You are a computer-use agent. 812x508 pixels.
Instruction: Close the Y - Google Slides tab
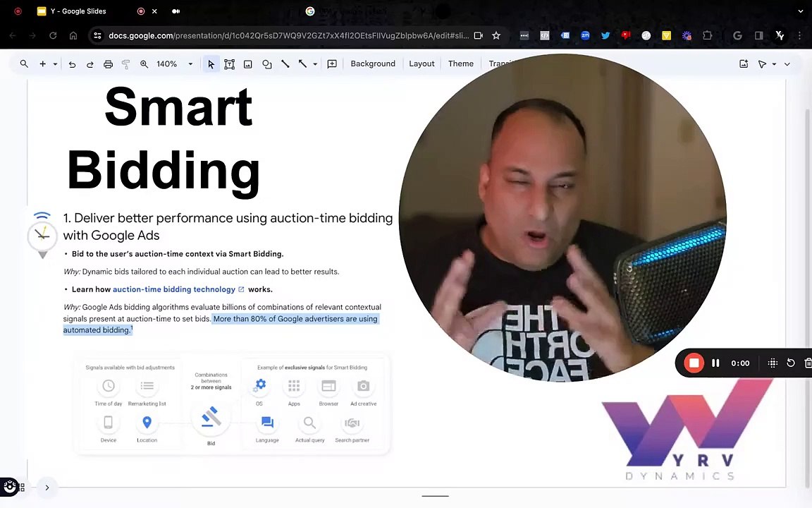(154, 11)
